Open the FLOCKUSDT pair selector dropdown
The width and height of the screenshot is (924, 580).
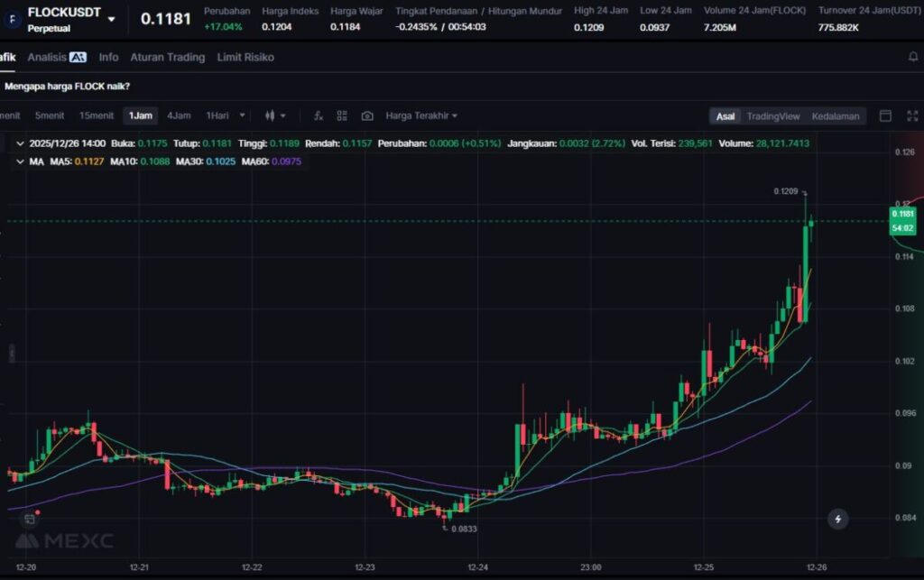(x=111, y=19)
